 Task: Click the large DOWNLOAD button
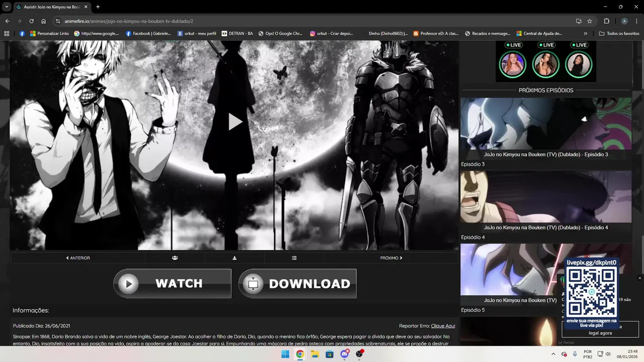[x=297, y=284]
